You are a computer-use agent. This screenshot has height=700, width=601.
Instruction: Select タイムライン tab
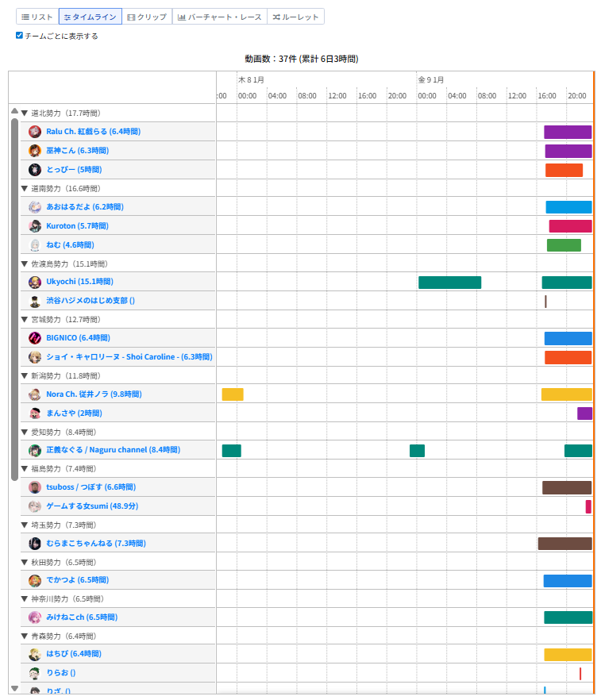tap(91, 17)
